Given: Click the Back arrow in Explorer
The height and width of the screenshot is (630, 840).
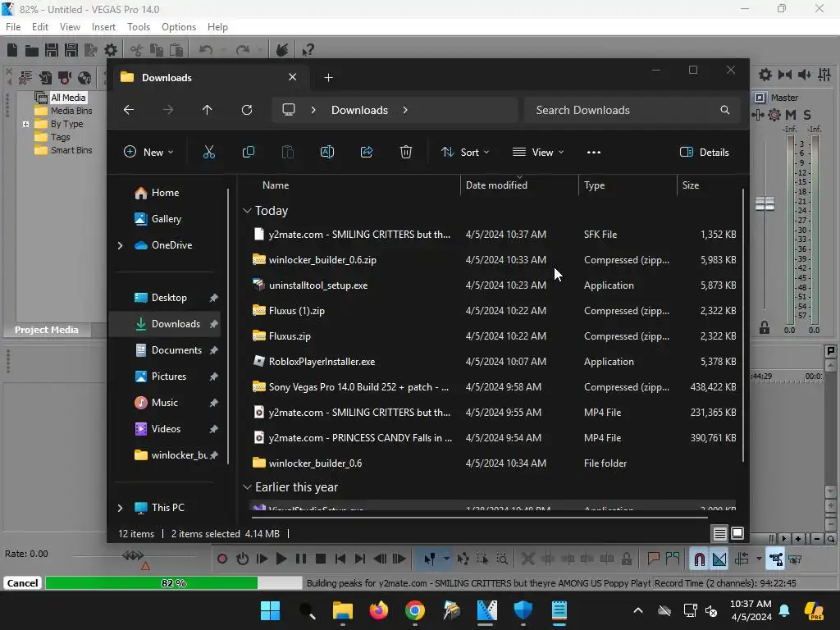Looking at the screenshot, I should 129,110.
